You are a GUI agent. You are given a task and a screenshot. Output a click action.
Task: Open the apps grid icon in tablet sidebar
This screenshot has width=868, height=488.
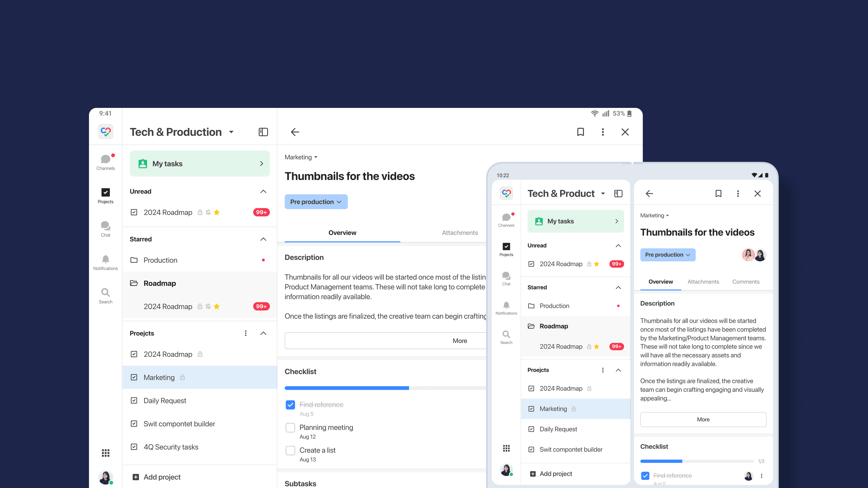click(106, 453)
